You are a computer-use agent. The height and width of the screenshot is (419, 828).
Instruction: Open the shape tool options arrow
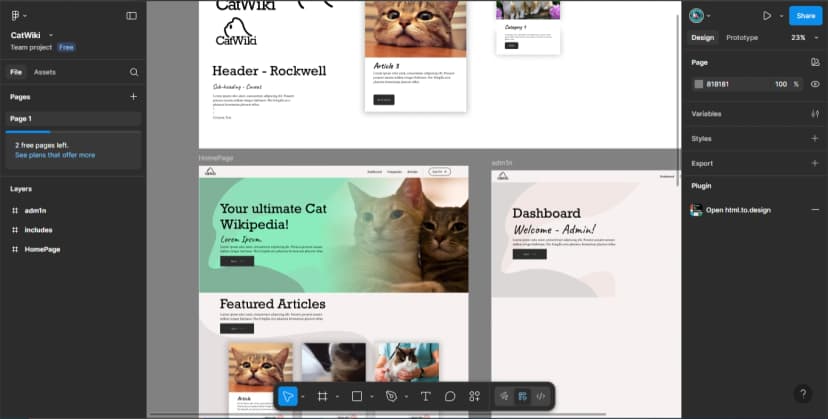coord(372,397)
